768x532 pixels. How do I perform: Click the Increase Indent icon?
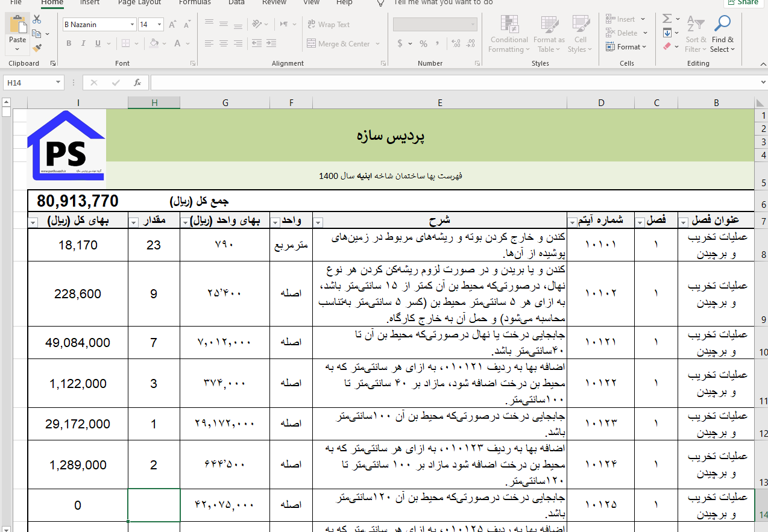(x=270, y=43)
